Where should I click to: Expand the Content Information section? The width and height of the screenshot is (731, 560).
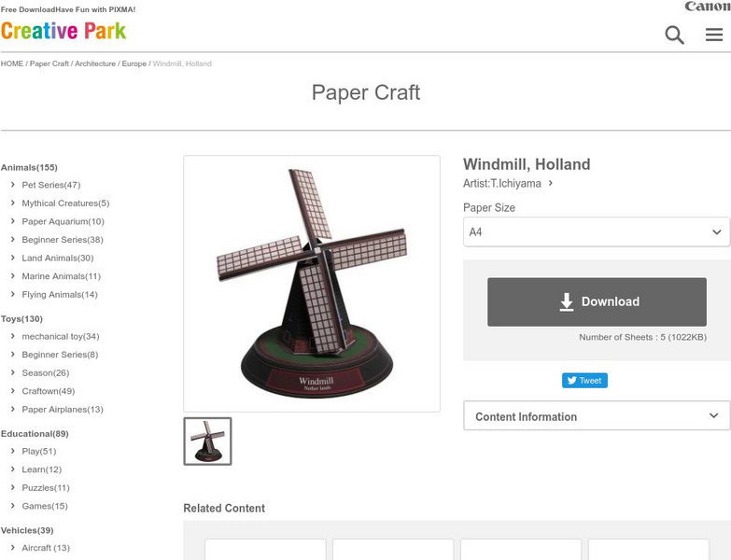[597, 415]
